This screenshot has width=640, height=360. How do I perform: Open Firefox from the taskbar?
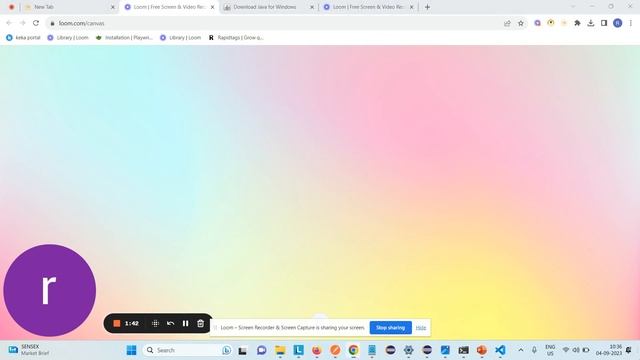tap(317, 350)
